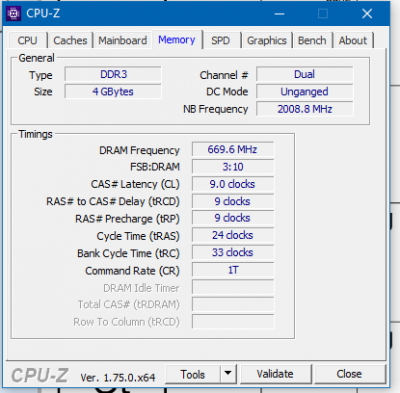Go to the Bench tab

pyautogui.click(x=312, y=41)
